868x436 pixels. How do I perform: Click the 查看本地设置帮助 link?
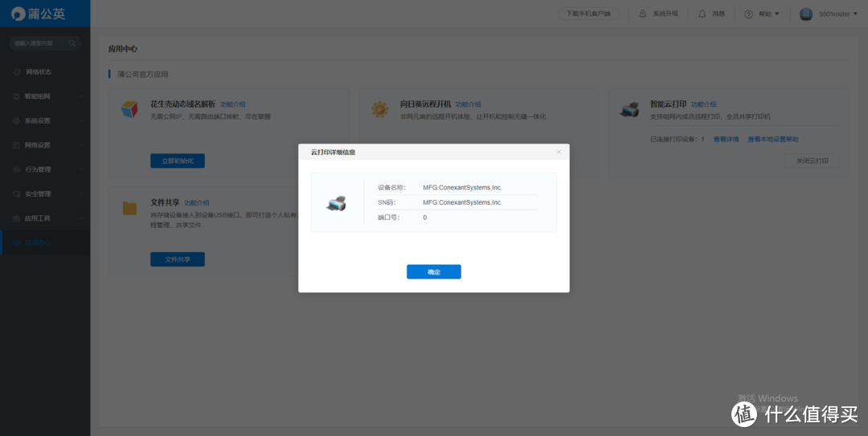point(773,139)
